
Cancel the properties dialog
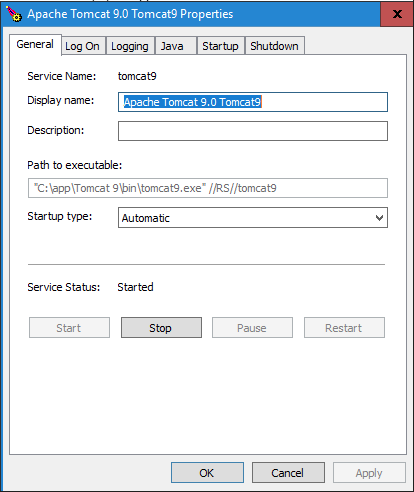[288, 472]
